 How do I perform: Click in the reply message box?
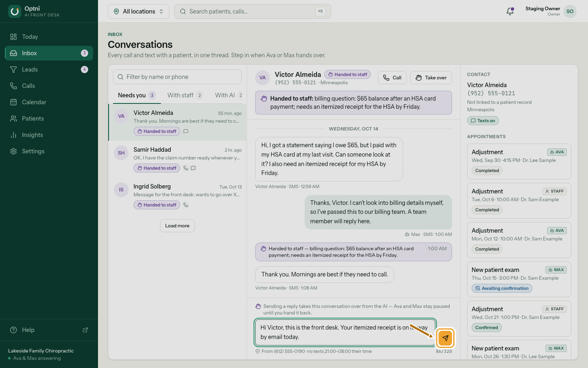click(345, 332)
